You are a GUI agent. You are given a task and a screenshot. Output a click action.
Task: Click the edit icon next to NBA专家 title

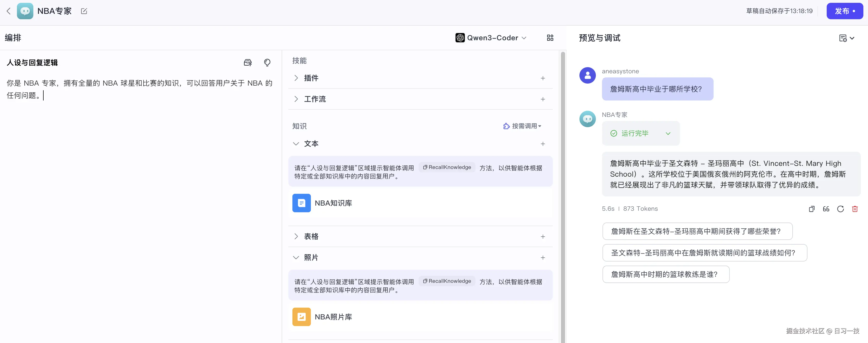[x=84, y=11]
